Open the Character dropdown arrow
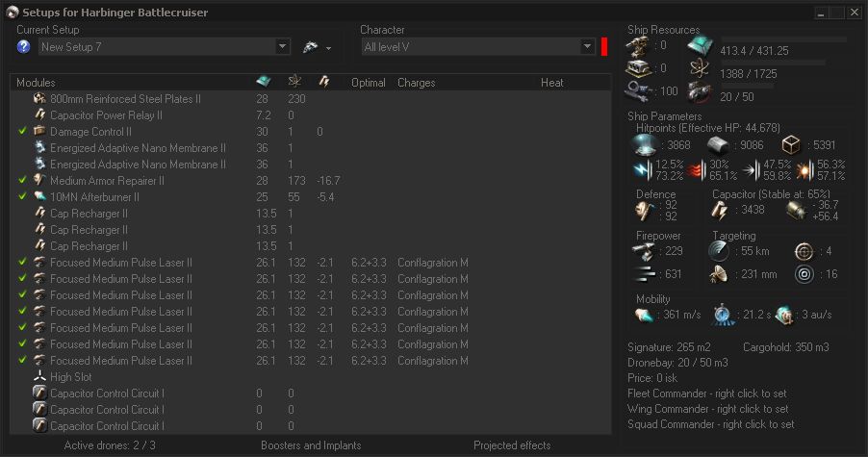The height and width of the screenshot is (457, 868). click(587, 46)
